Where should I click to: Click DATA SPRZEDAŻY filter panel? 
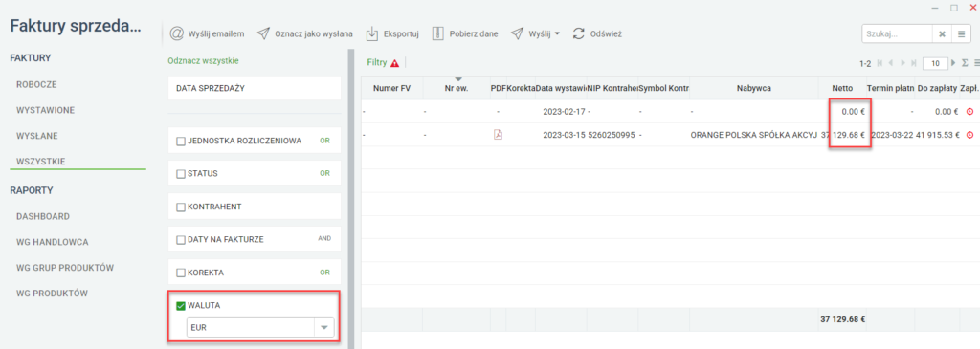coord(255,89)
